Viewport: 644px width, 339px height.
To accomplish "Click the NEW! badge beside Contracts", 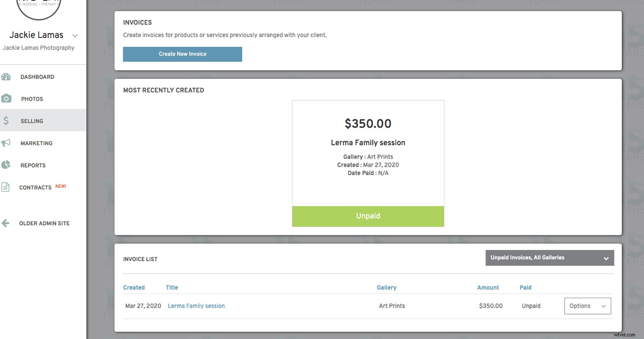I will pos(61,186).
